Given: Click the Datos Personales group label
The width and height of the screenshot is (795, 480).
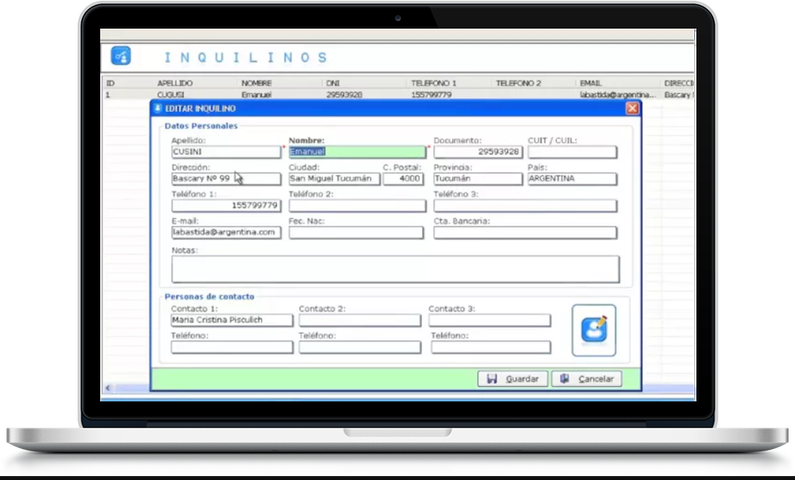Looking at the screenshot, I should 201,126.
